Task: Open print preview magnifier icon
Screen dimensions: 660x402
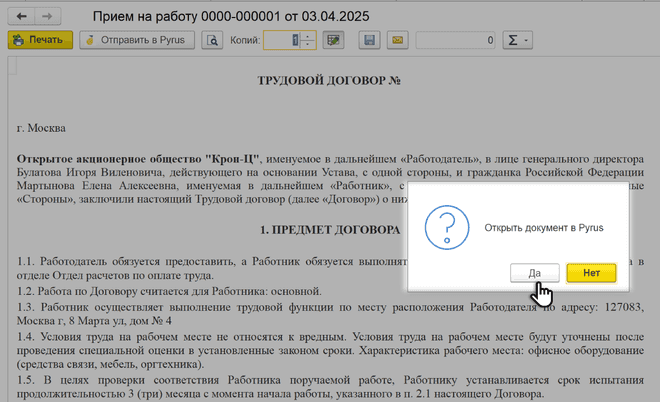Action: click(x=211, y=41)
